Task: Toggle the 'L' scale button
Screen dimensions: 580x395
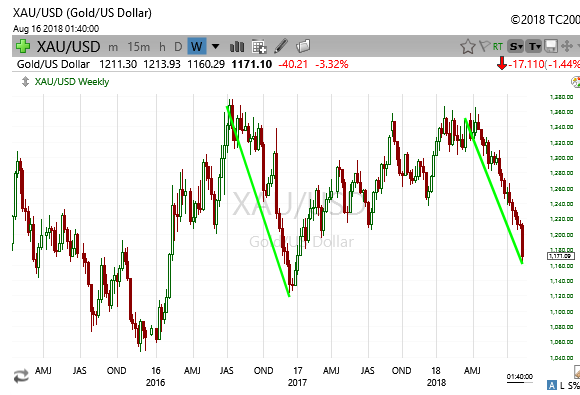Action: [x=562, y=385]
